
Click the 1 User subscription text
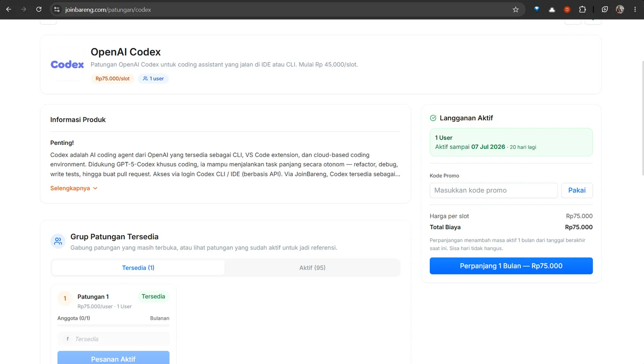pyautogui.click(x=444, y=138)
